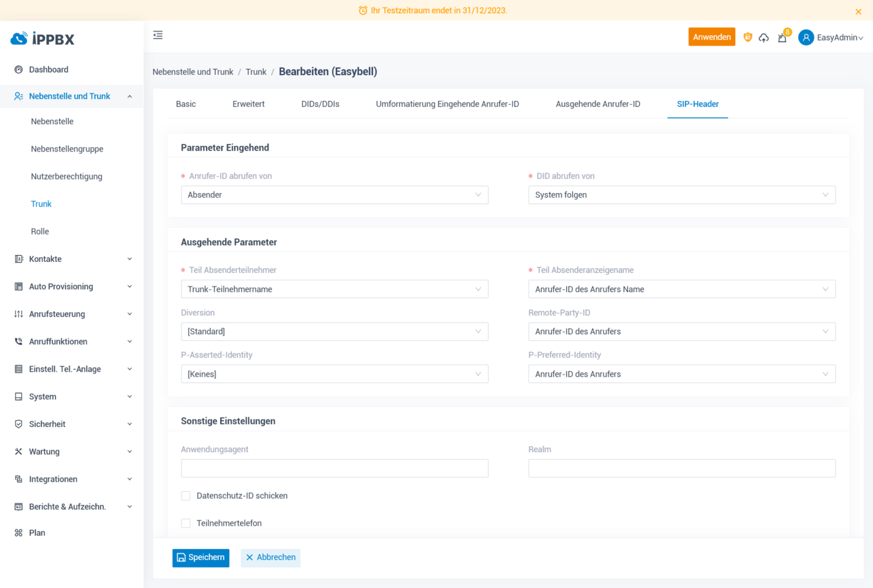The image size is (873, 588).
Task: Click the orange Anwenden button
Action: click(711, 38)
